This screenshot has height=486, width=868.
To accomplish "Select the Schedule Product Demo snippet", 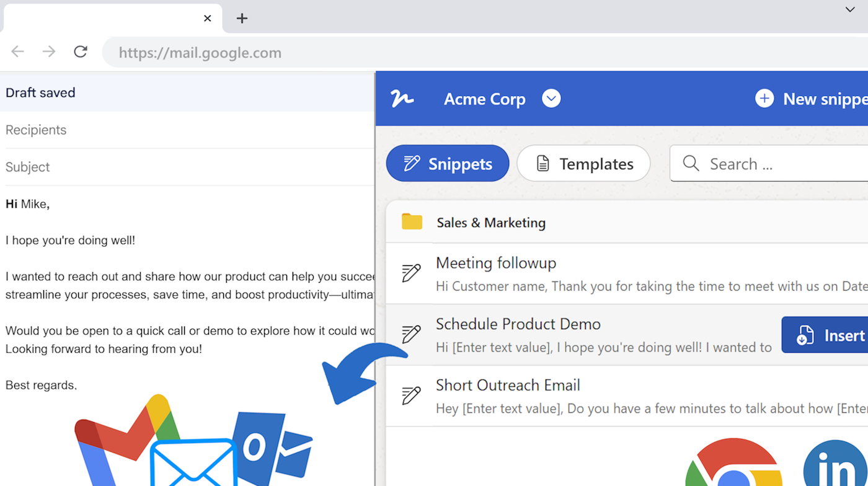I will 583,335.
